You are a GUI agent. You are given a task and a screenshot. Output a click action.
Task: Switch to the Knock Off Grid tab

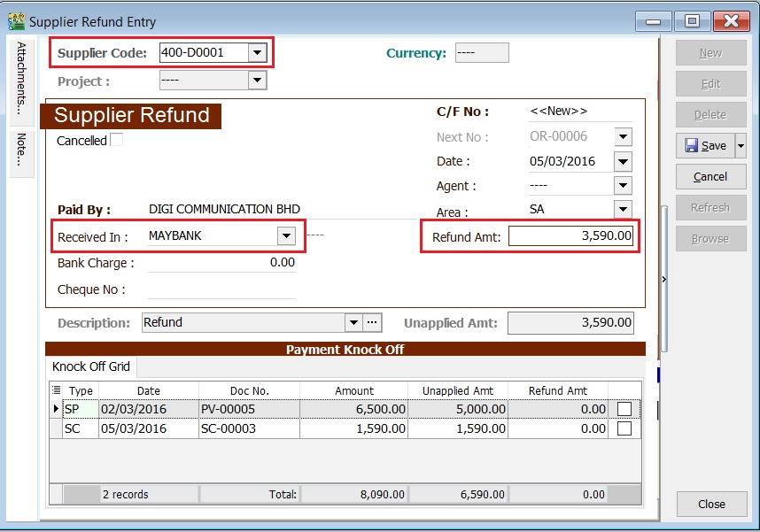(89, 366)
